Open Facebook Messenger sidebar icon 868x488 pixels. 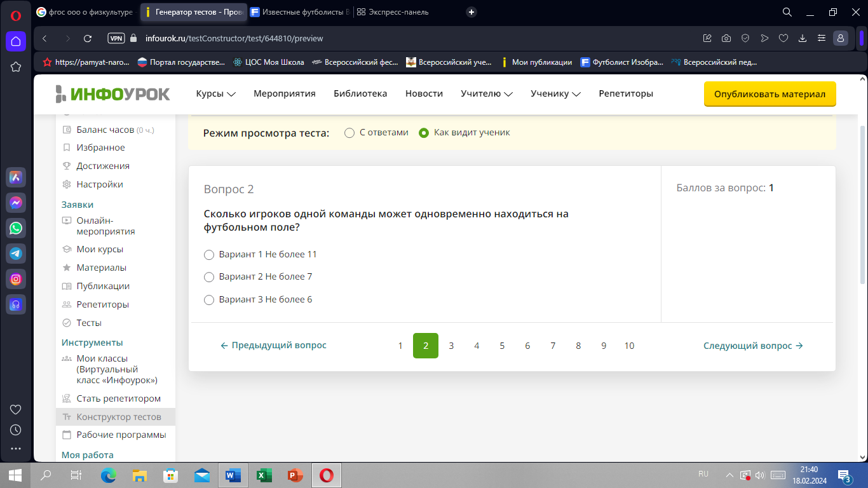16,203
